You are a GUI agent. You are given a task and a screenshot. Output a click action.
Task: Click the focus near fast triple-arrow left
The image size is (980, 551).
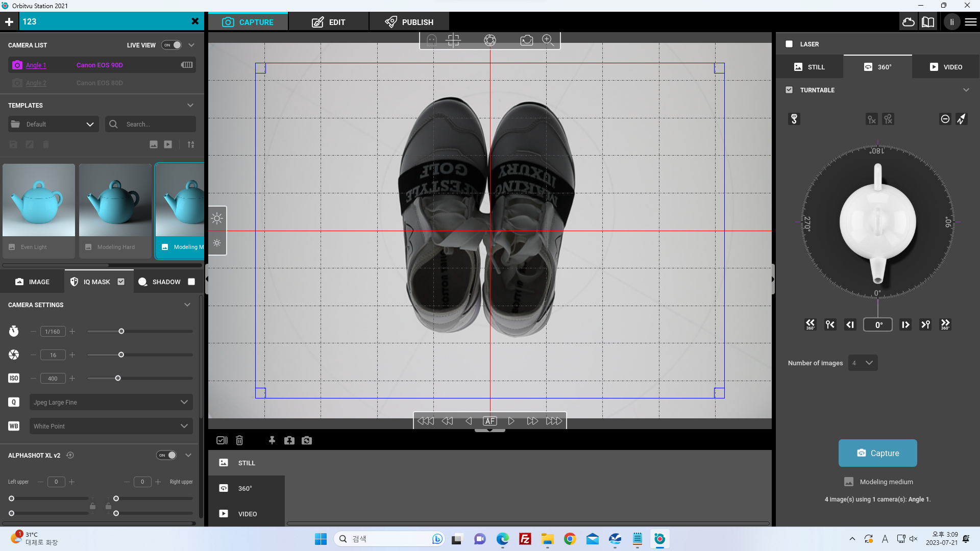[x=426, y=421]
